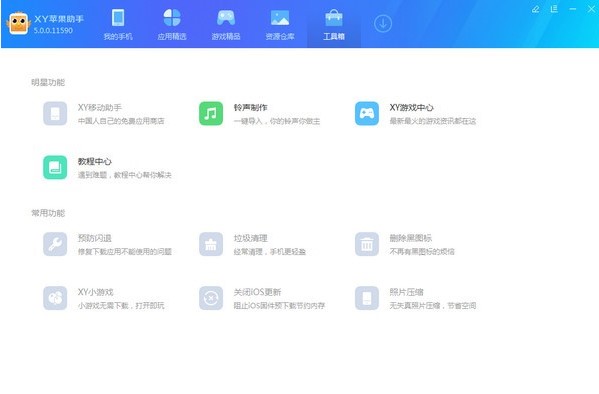
Task: Open 照片压缩 title label
Action: (406, 292)
